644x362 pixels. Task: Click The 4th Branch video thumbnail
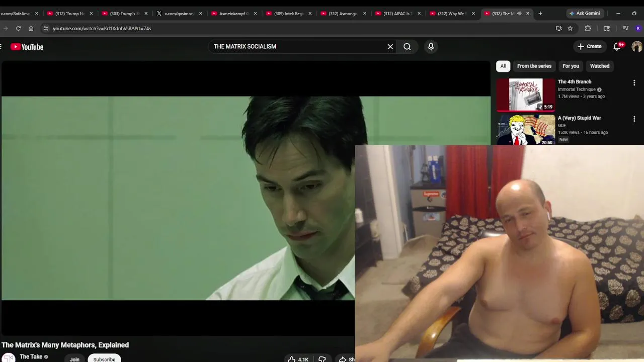pos(526,95)
